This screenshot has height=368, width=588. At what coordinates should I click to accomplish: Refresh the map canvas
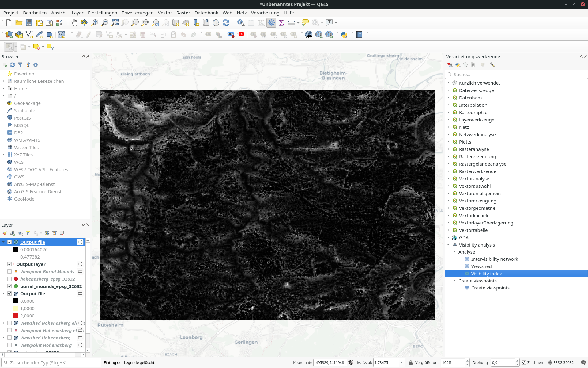pyautogui.click(x=226, y=23)
